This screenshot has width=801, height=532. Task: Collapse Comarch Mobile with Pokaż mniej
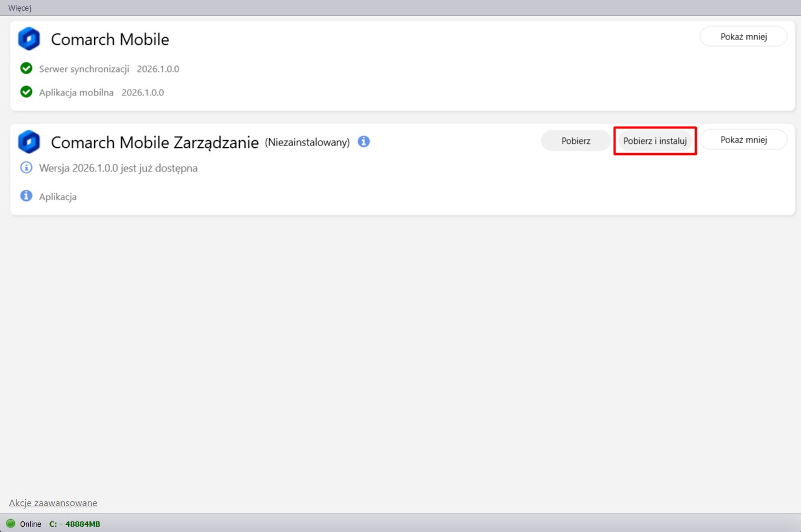(743, 37)
